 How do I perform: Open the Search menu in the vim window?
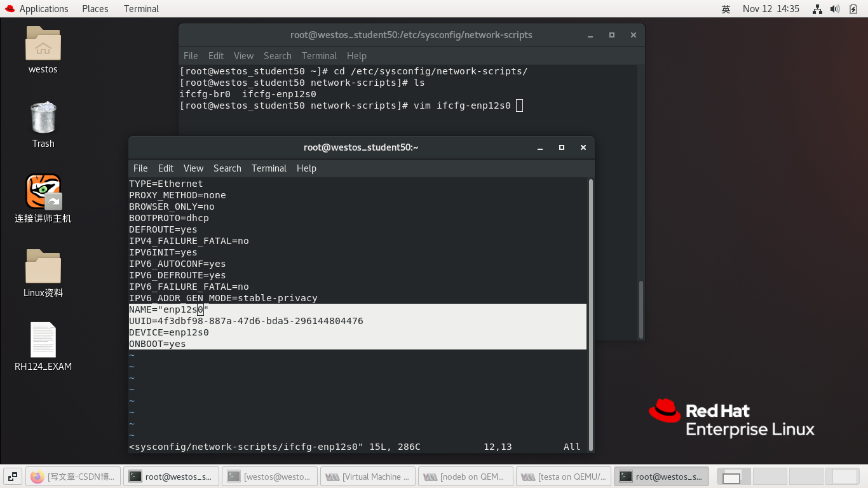point(227,168)
